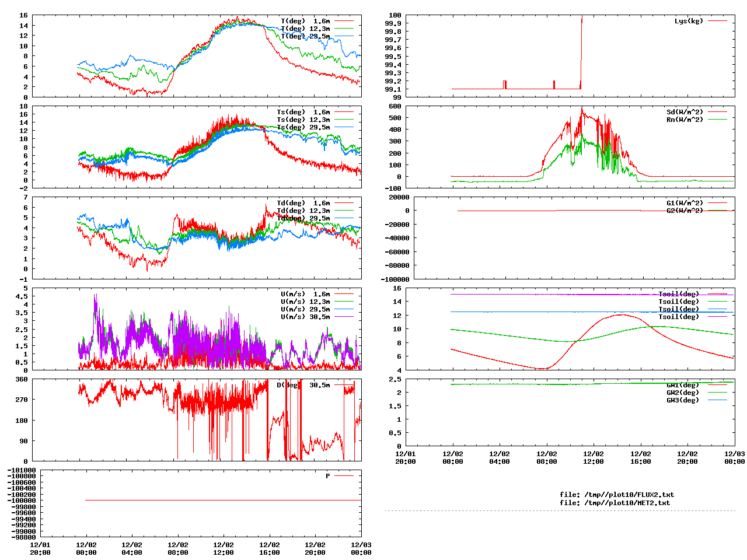Select the "D(deg) 30.5m" wind direction label

coord(303,385)
